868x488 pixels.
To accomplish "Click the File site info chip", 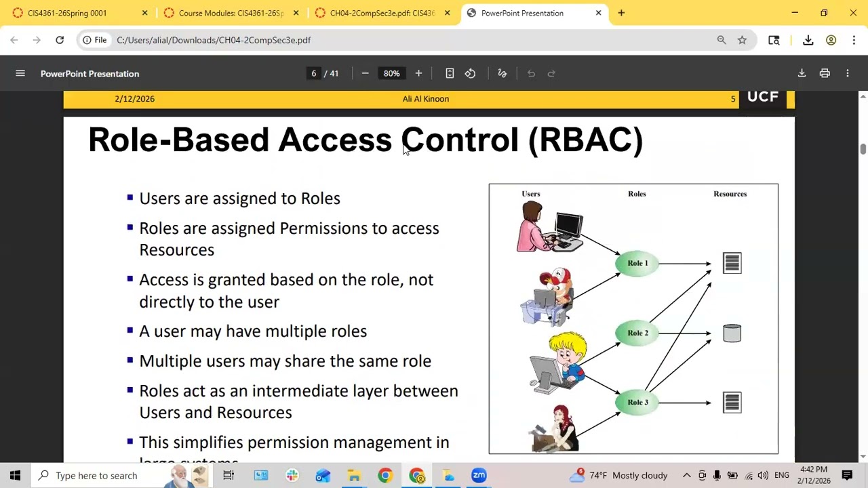I will click(95, 40).
